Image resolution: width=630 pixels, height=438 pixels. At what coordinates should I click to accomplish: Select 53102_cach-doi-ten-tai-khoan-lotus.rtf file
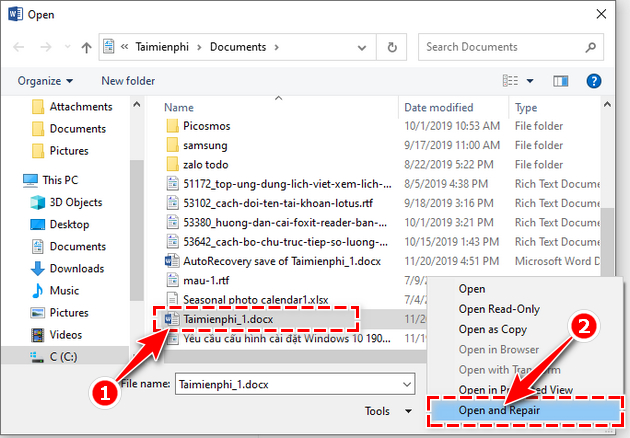coord(278,203)
